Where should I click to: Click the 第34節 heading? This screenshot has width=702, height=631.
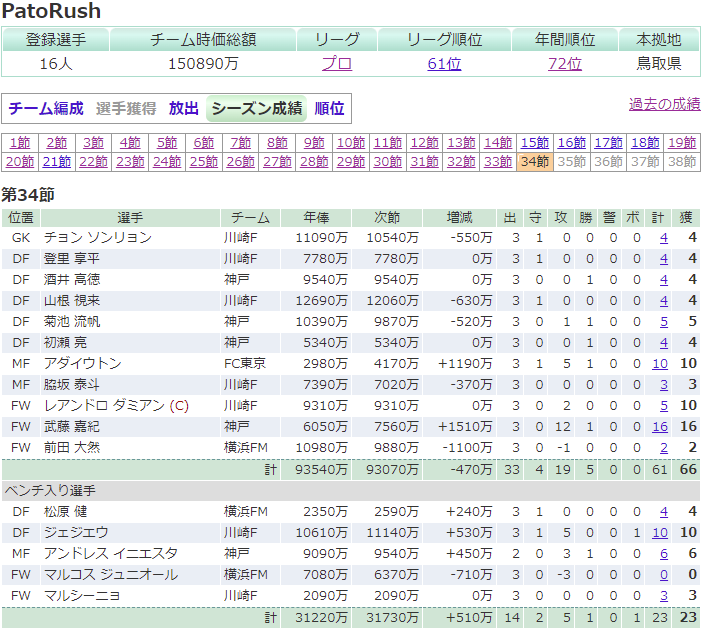(x=28, y=195)
